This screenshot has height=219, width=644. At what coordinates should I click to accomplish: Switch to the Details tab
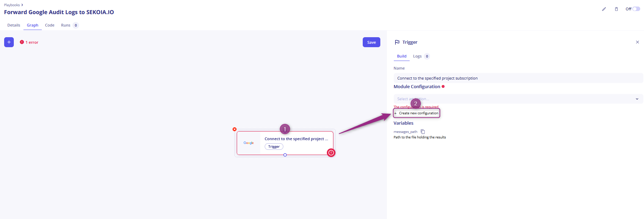pos(14,25)
